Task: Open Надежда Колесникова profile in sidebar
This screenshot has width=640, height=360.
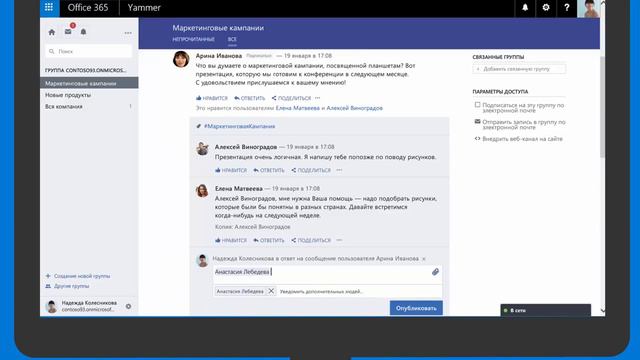Action: pyautogui.click(x=82, y=306)
